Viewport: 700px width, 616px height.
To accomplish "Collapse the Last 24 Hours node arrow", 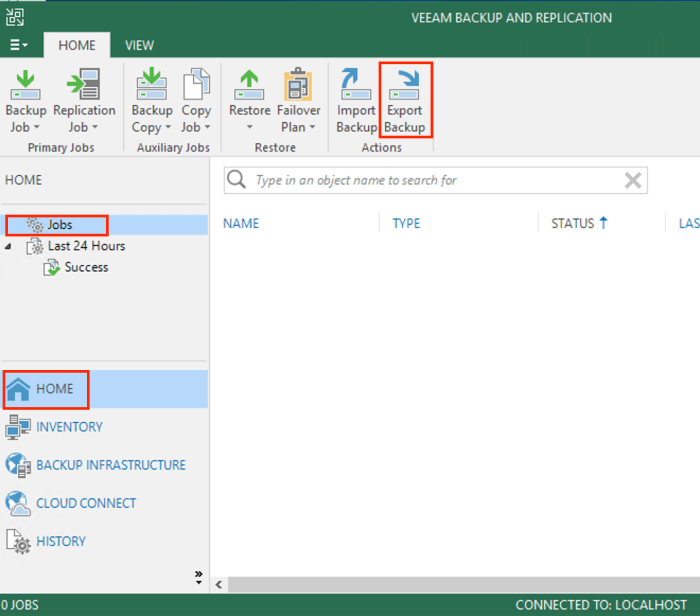I will pyautogui.click(x=8, y=246).
